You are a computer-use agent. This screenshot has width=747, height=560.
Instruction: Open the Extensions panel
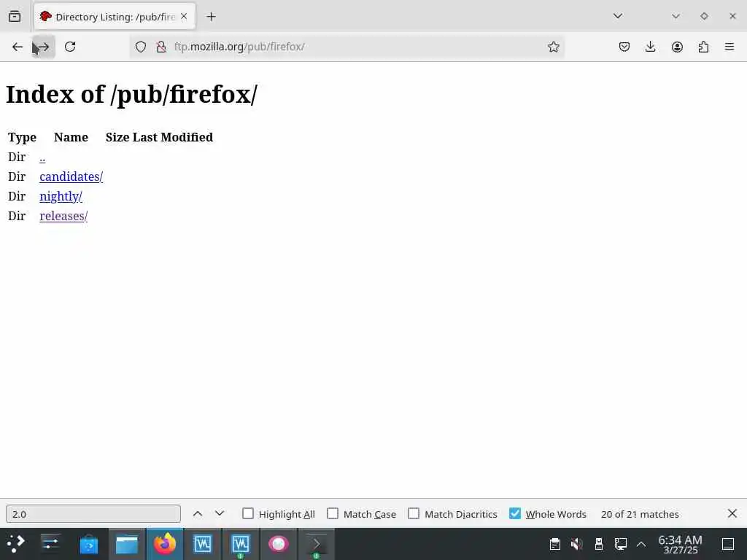point(703,47)
